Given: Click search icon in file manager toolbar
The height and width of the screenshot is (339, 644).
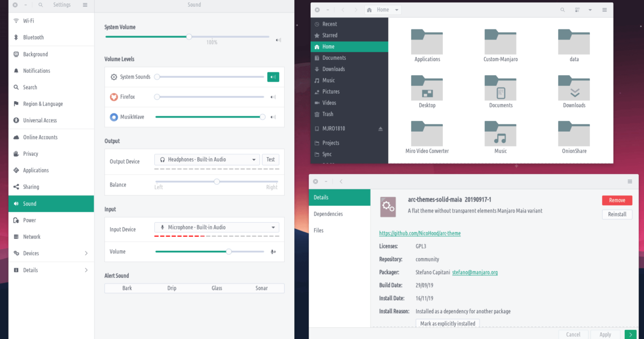Looking at the screenshot, I should point(563,10).
